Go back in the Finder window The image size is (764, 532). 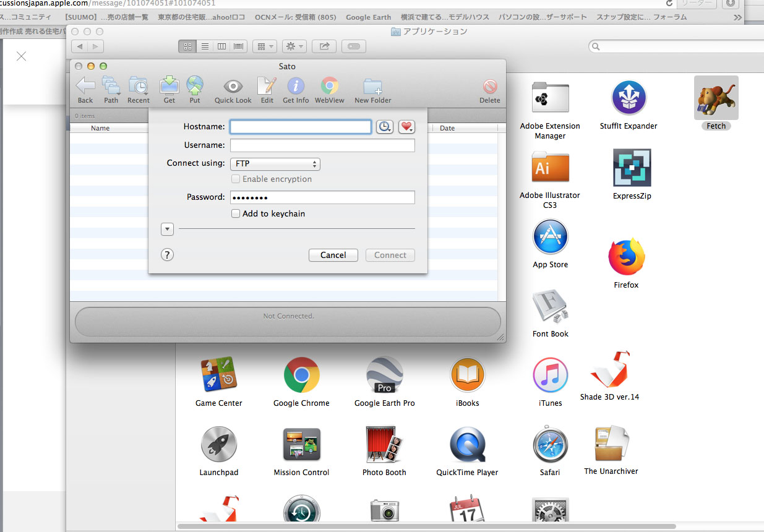(80, 46)
